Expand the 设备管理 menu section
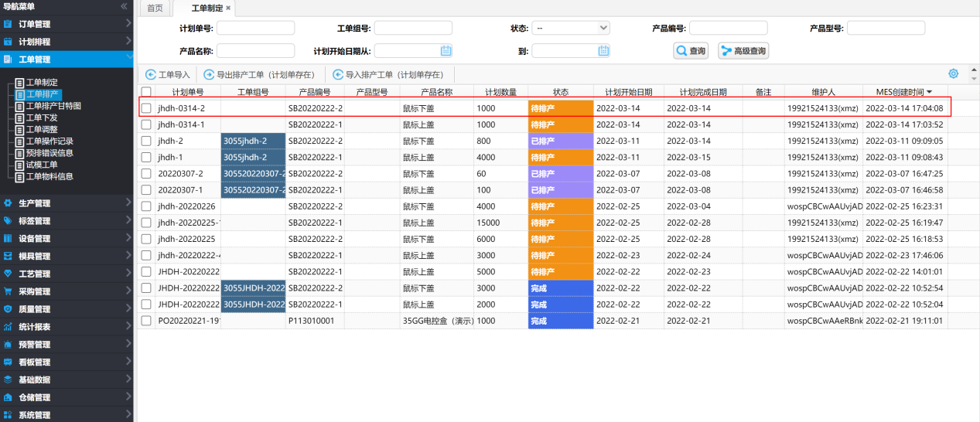980x422 pixels. tap(128, 239)
